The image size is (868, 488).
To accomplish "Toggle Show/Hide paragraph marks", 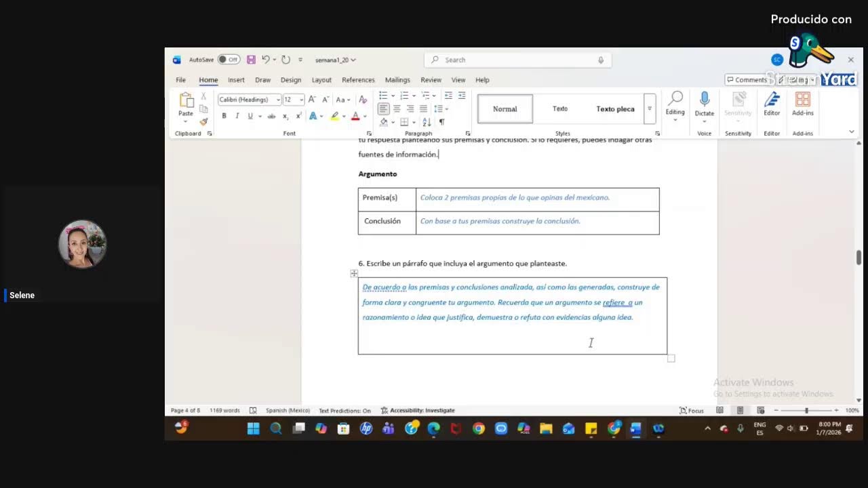I will pos(441,122).
